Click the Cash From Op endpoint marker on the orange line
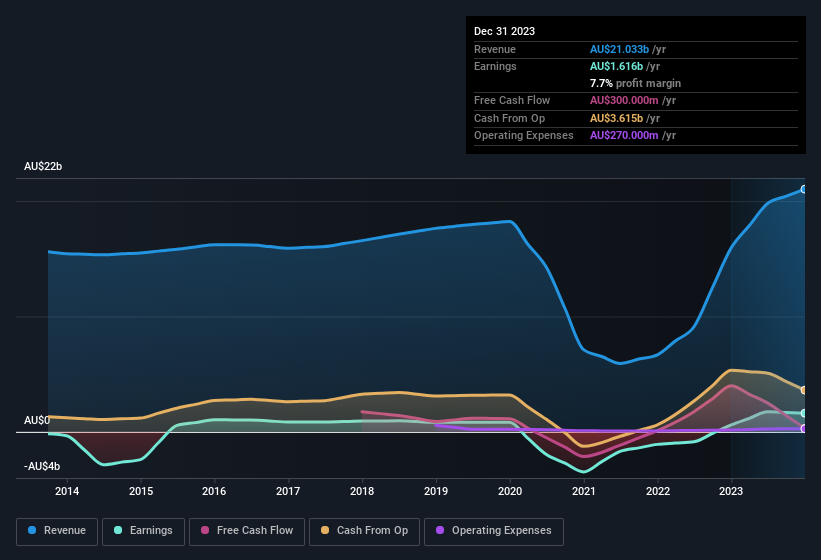 [x=804, y=390]
